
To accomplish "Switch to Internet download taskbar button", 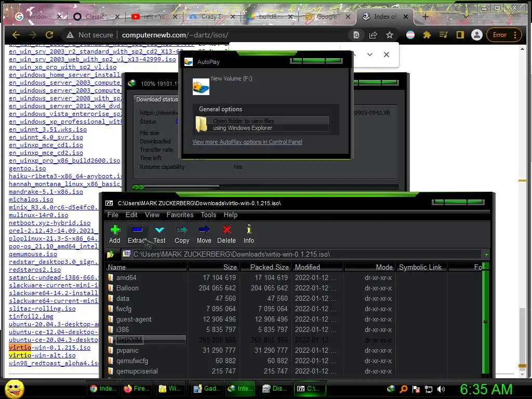I will coord(240,389).
